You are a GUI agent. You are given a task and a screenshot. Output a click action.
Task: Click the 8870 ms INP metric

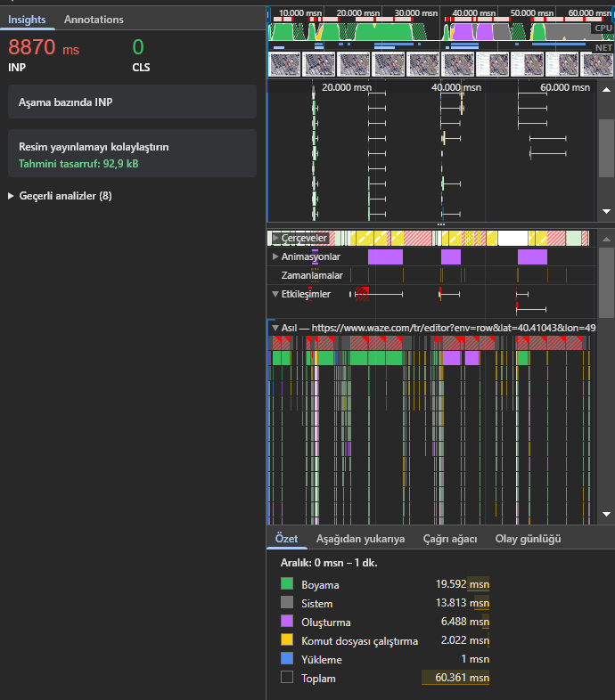tap(44, 49)
